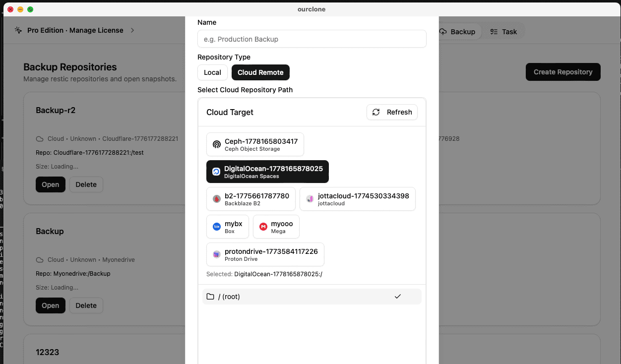Click the Box logo icon on mybx
The width and height of the screenshot is (621, 364).
(216, 227)
